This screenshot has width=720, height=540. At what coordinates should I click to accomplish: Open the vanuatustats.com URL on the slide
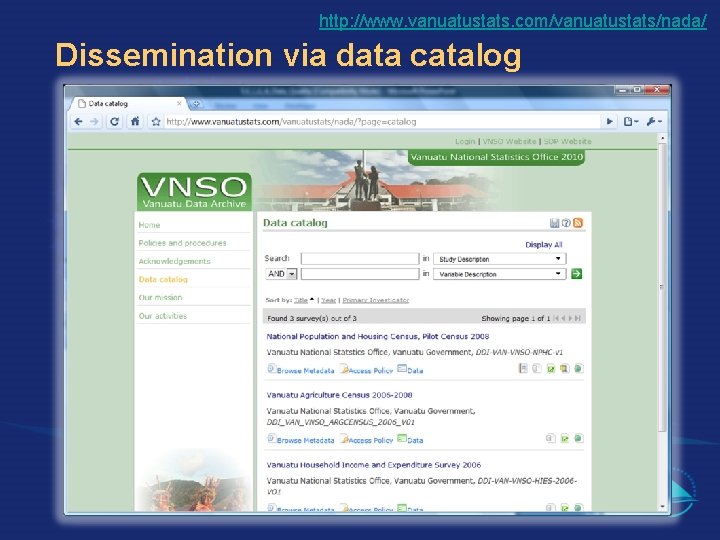click(513, 21)
